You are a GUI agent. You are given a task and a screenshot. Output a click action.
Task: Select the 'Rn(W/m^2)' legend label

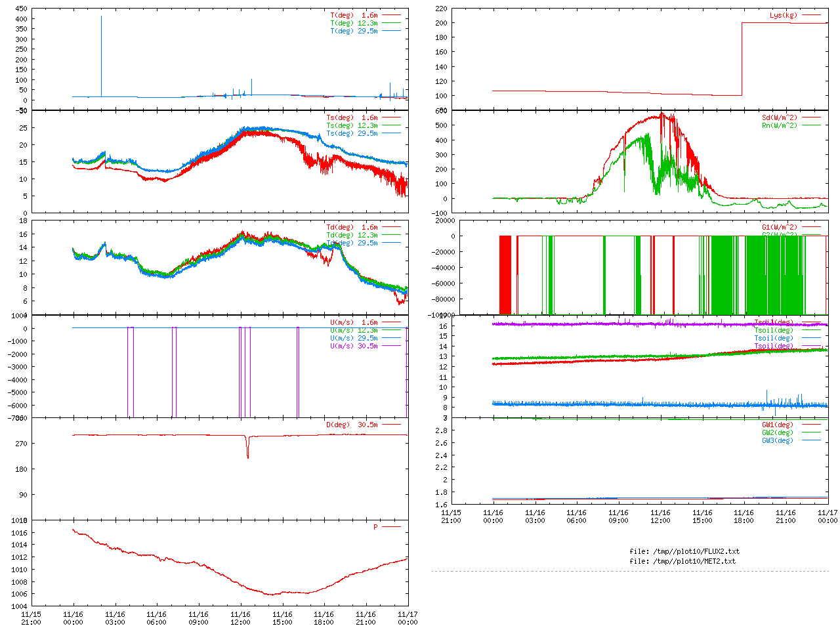point(780,126)
